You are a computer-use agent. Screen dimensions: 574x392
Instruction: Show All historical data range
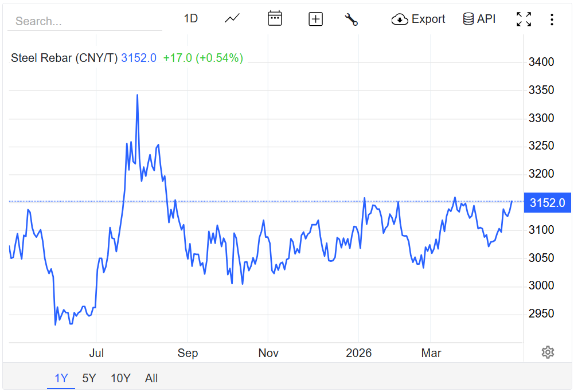(x=151, y=378)
